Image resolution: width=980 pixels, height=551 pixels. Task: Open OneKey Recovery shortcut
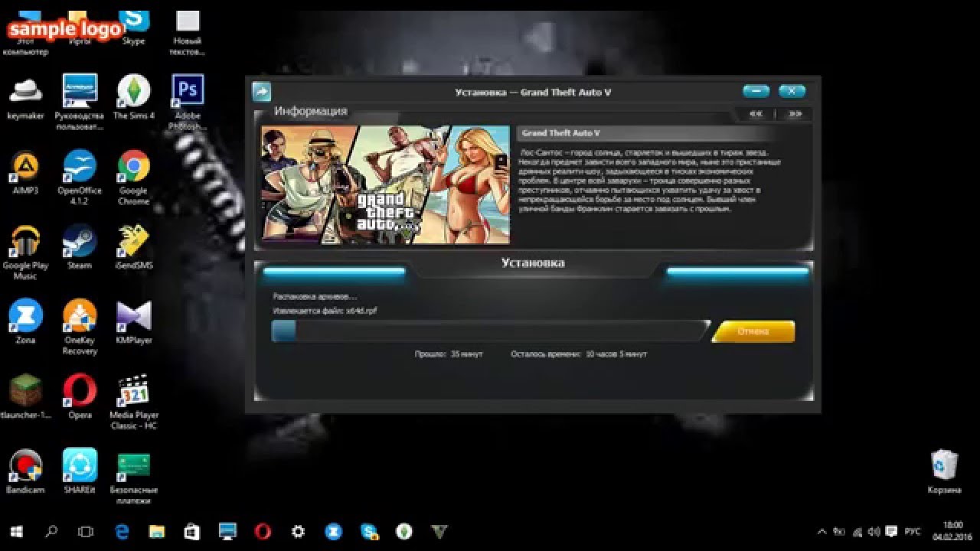tap(80, 327)
